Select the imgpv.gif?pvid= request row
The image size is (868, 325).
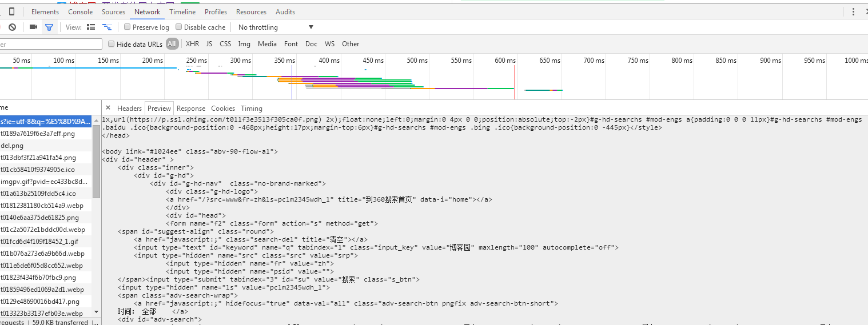click(46, 181)
